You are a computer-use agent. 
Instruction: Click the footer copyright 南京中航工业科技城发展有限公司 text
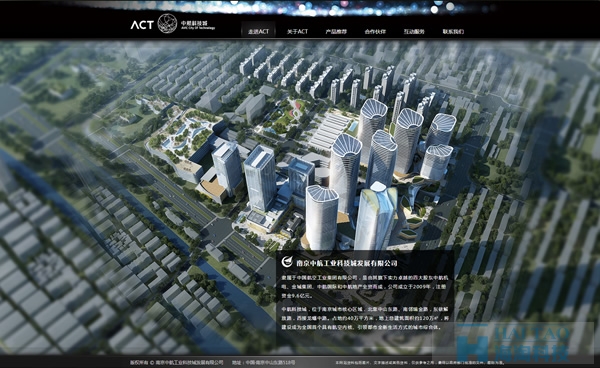tap(189, 362)
